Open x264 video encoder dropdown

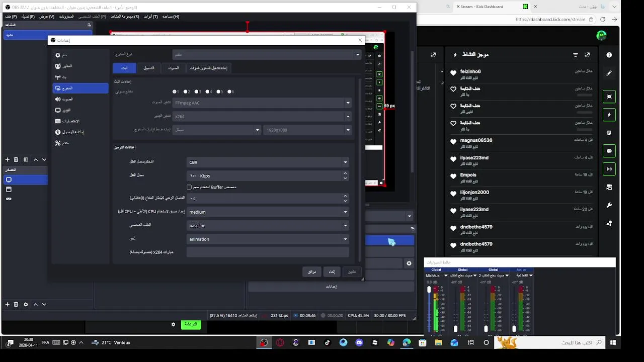[261, 116]
